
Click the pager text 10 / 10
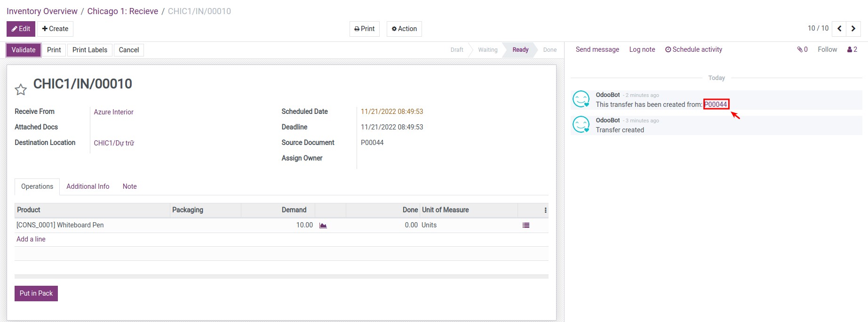818,28
